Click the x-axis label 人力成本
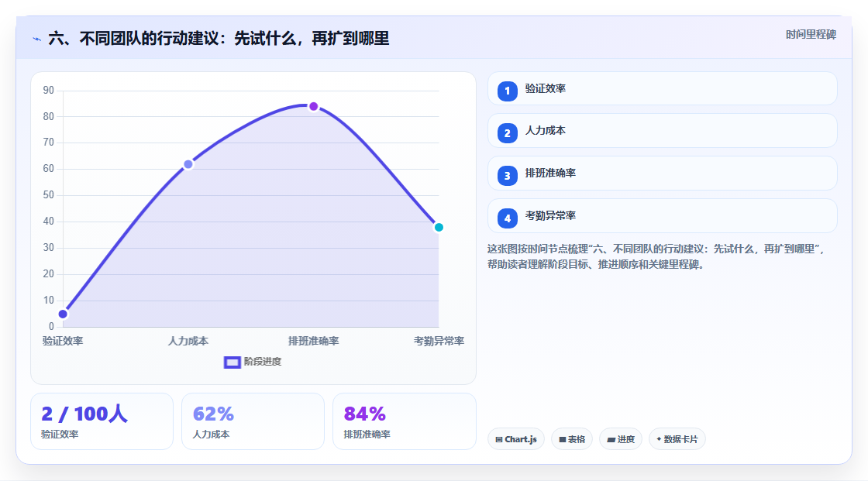Viewport: 868px width, 481px height. pos(188,341)
